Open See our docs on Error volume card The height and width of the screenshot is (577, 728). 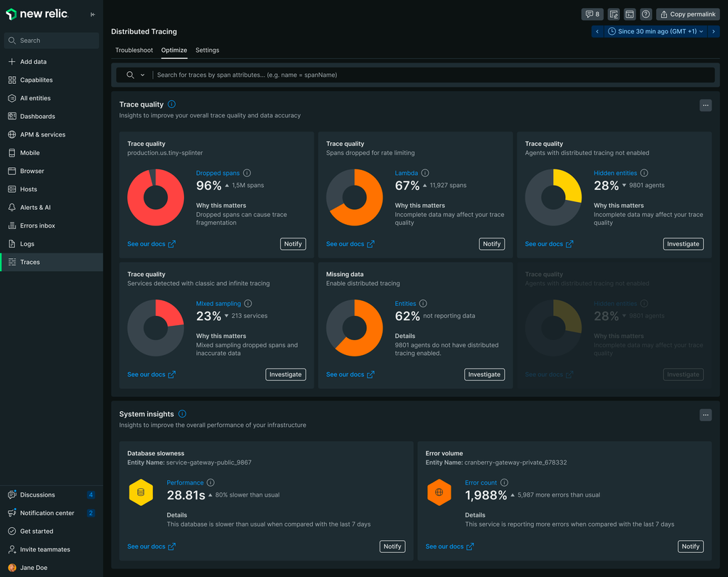(x=449, y=546)
